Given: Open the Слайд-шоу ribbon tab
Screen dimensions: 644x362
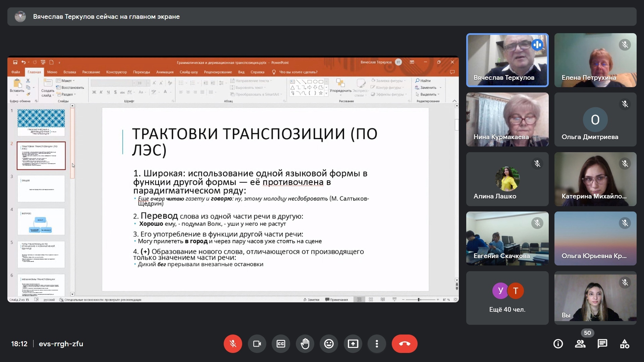Looking at the screenshot, I should (189, 72).
